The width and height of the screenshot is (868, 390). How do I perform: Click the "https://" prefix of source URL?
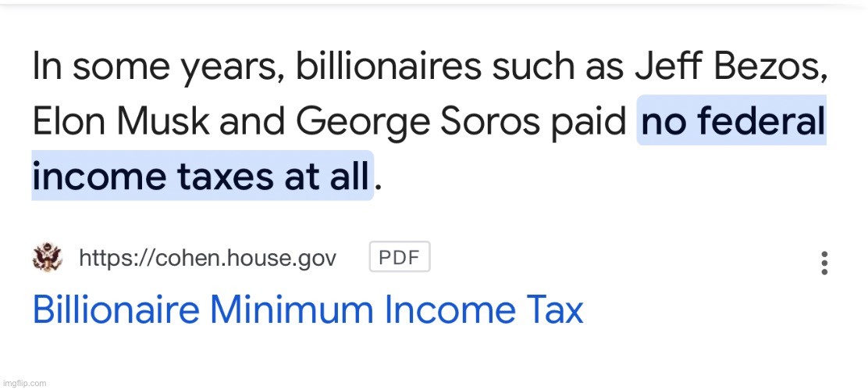click(113, 258)
